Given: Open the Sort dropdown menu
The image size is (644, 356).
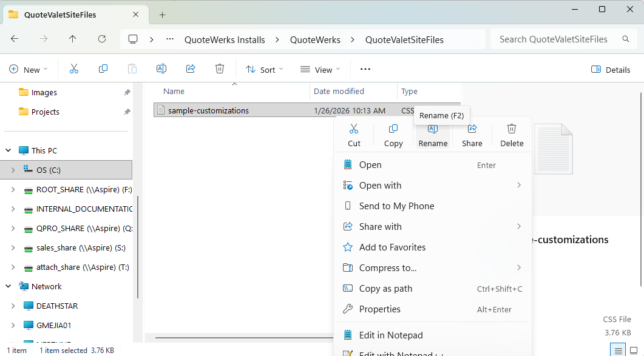Looking at the screenshot, I should [x=265, y=70].
